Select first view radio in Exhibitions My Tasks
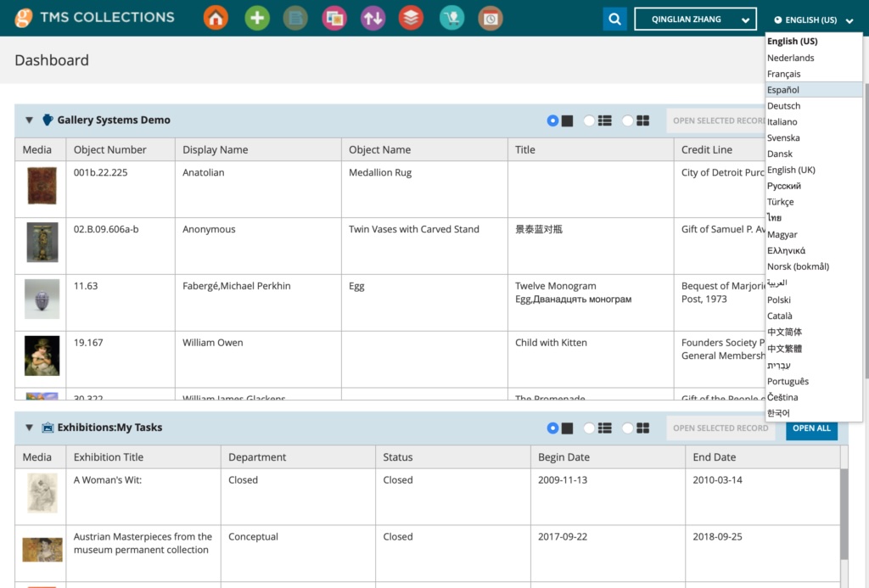 552,428
